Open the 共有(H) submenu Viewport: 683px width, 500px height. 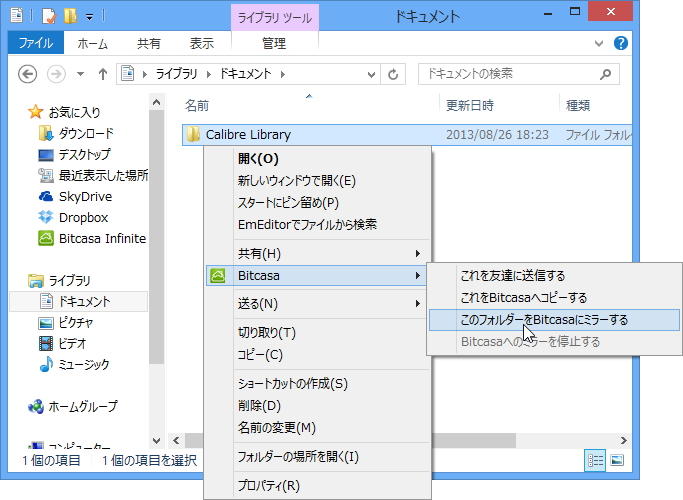pyautogui.click(x=318, y=253)
